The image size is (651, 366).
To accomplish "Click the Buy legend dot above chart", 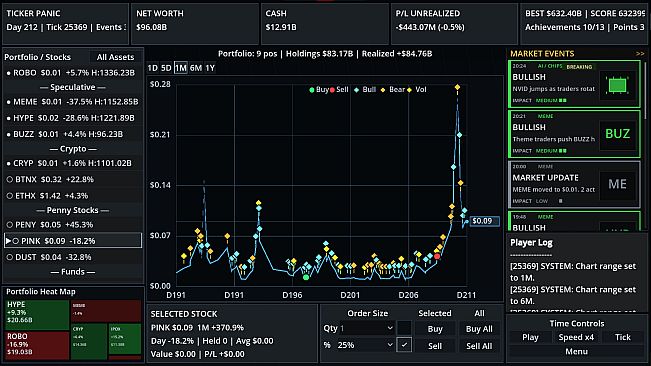I will [312, 90].
